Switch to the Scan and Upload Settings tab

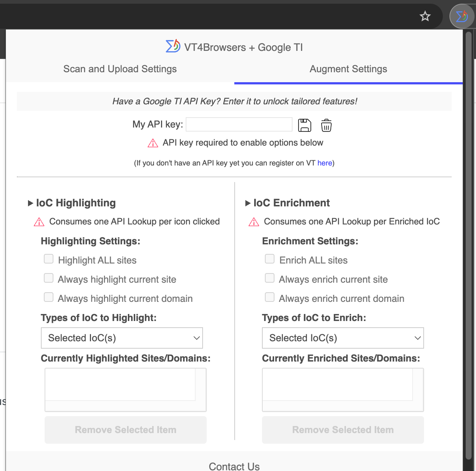pos(120,69)
